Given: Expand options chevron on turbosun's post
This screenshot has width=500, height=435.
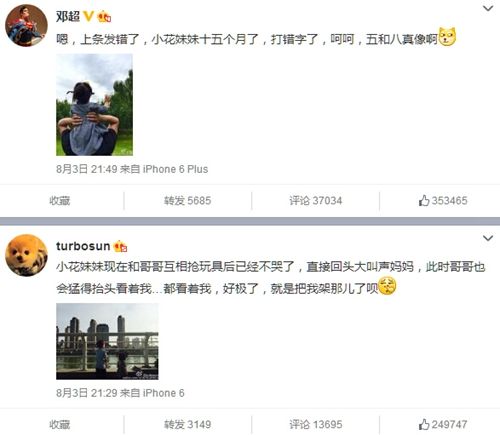Looking at the screenshot, I should 488,238.
